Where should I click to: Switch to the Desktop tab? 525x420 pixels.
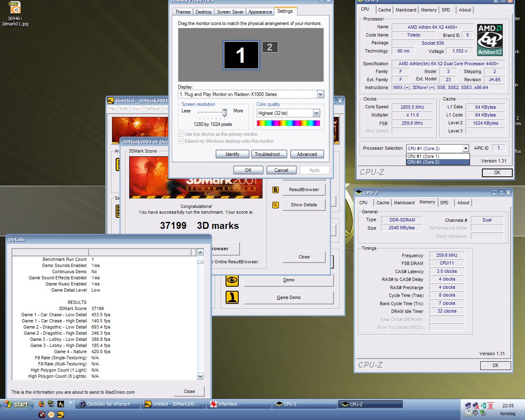click(x=203, y=12)
